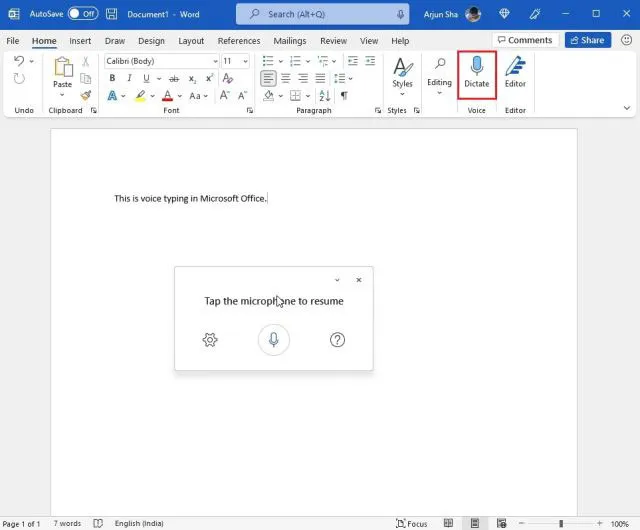Open the Comments pane button

click(x=523, y=40)
